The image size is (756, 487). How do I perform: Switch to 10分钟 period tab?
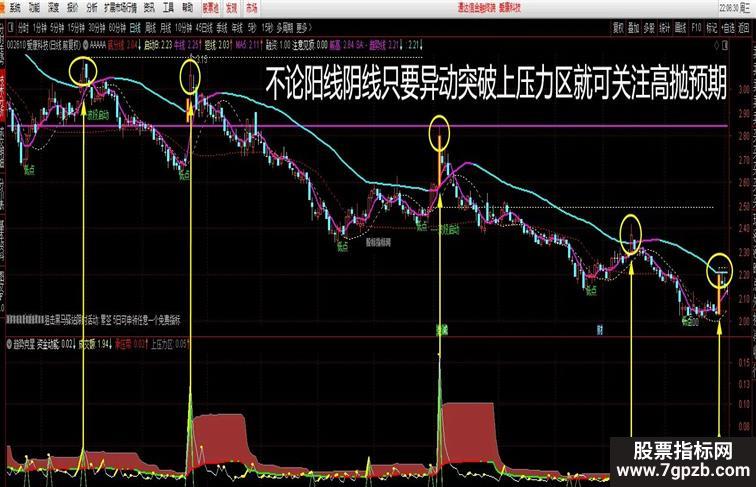click(x=184, y=28)
